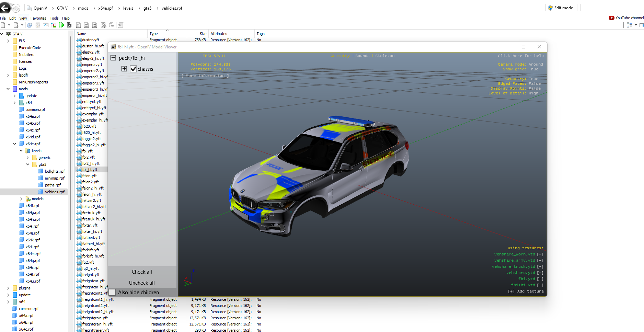This screenshot has height=332, width=644.
Task: Click the blue checkmark window toolbar icon
Action: tap(46, 25)
